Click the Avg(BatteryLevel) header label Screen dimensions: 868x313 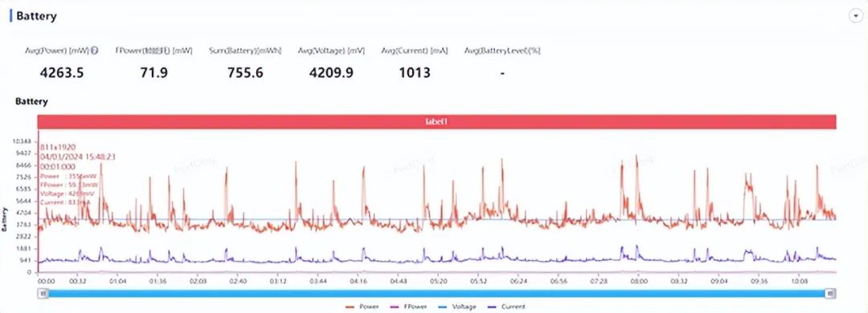502,51
